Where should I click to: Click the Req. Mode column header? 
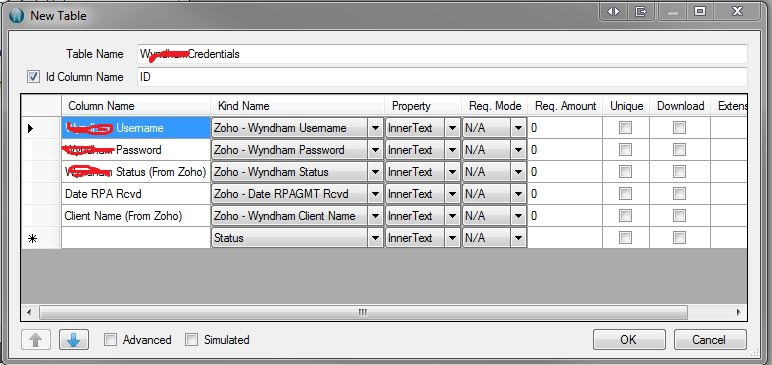[495, 106]
